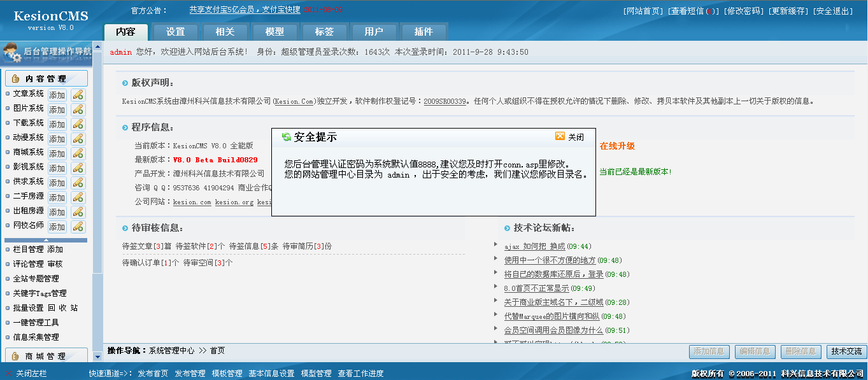Click the 添加信息 button

(x=708, y=351)
